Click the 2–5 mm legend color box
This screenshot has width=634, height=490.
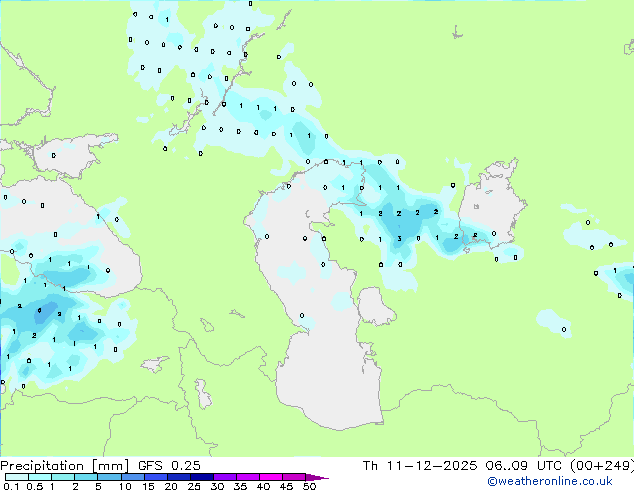pyautogui.click(x=86, y=477)
